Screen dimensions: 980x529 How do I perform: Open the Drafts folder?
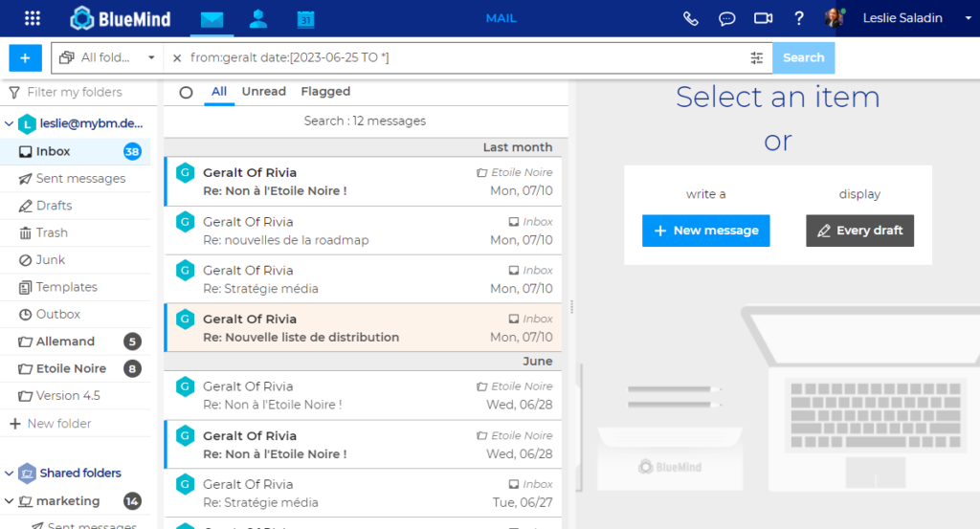tap(75, 206)
